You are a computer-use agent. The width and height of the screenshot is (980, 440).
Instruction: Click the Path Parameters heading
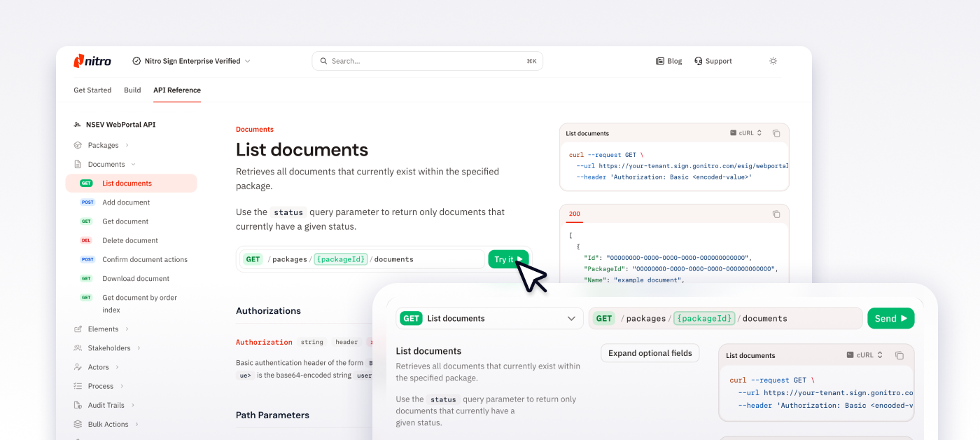(x=272, y=415)
